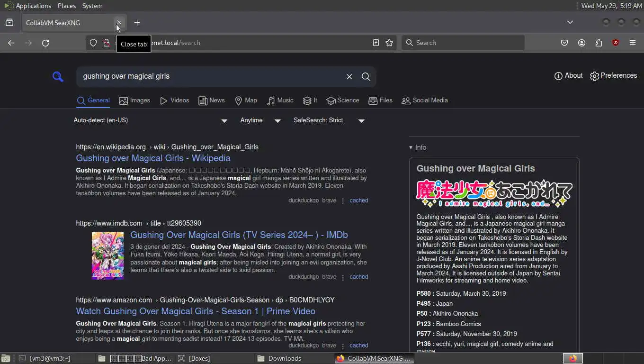The width and height of the screenshot is (644, 364).
Task: Switch to the Images tab
Action: 134,100
